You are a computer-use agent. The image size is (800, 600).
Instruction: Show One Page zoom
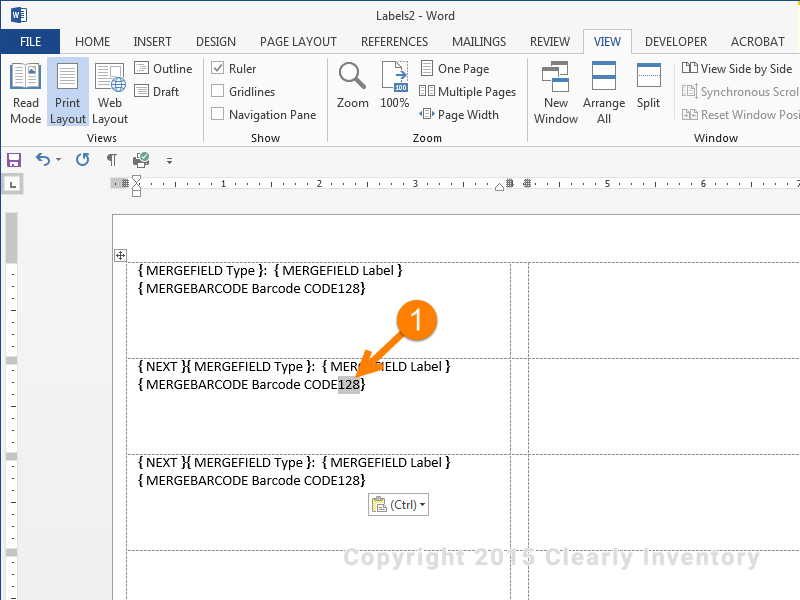pyautogui.click(x=455, y=68)
